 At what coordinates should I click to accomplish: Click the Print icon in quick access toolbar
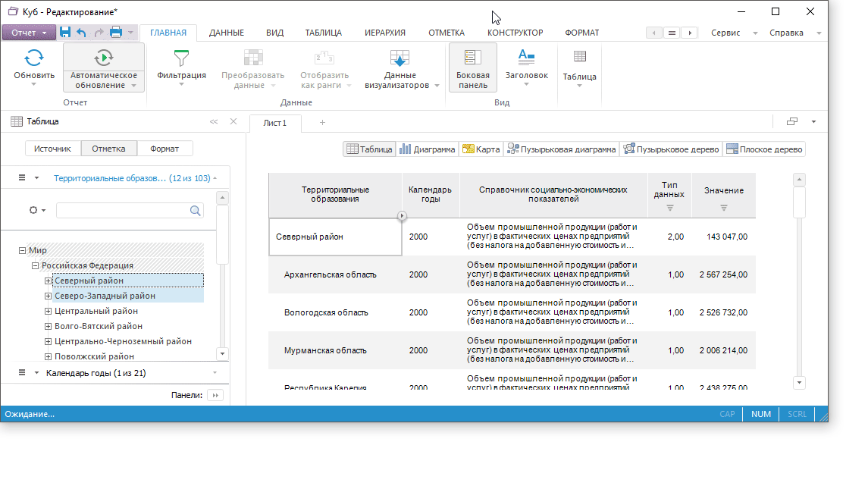tap(116, 33)
